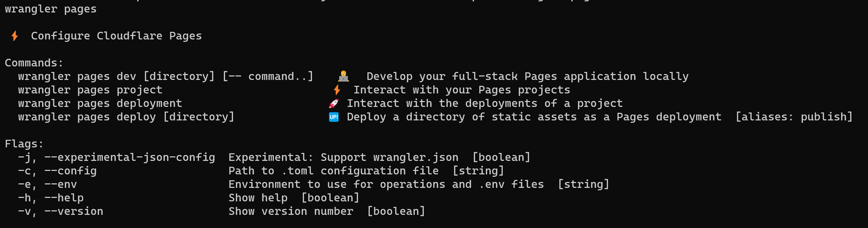Click the 'Show version number' description
Image resolution: width=868 pixels, height=228 pixels.
pos(291,211)
